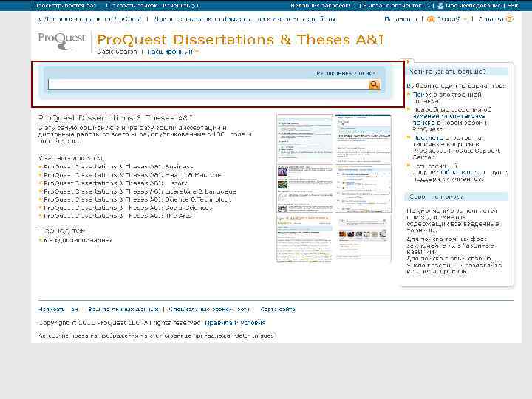Open Защита личных данных footer link
Viewport: 532px width, 399px height.
[123, 310]
